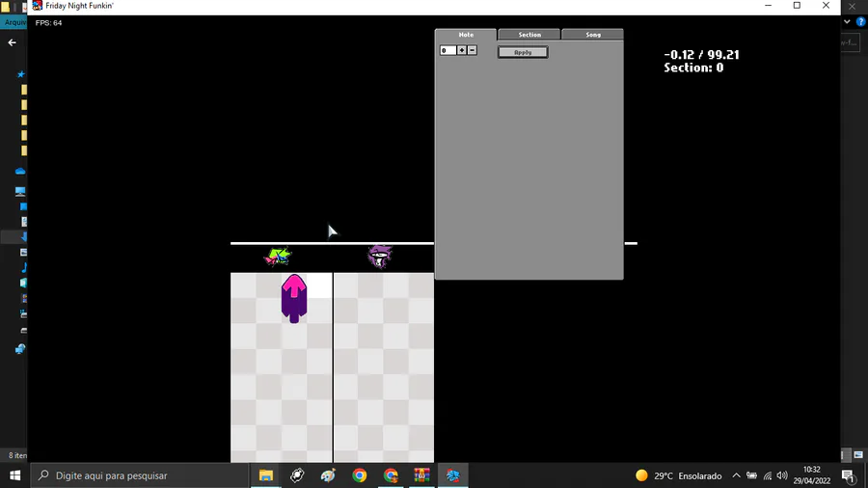The width and height of the screenshot is (868, 488).
Task: Open Wi-Fi network settings in tray
Action: click(768, 475)
